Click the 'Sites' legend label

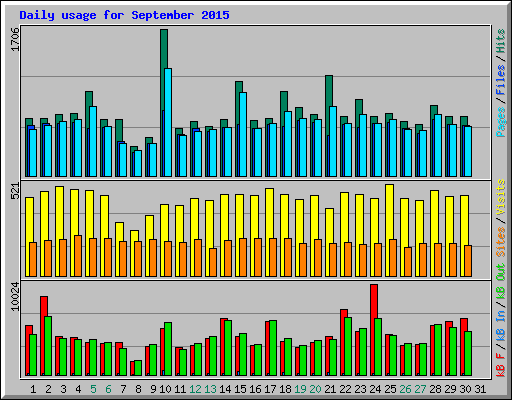click(x=500, y=242)
